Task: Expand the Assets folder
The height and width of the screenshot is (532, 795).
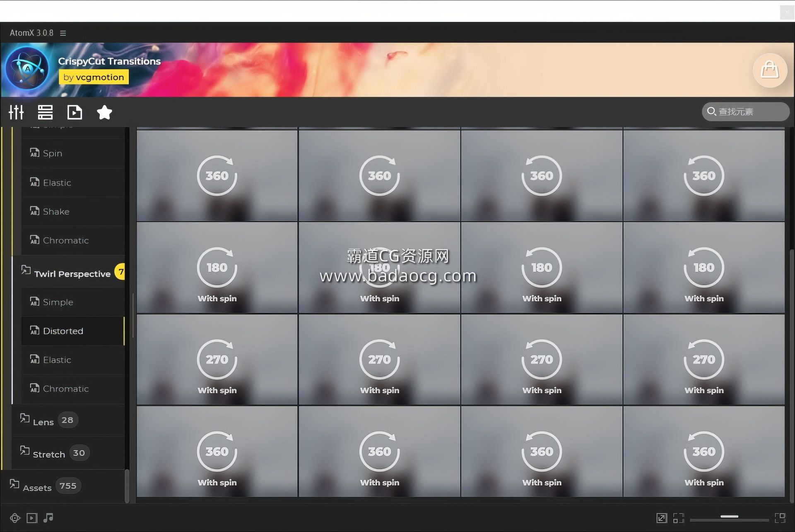Action: point(63,486)
